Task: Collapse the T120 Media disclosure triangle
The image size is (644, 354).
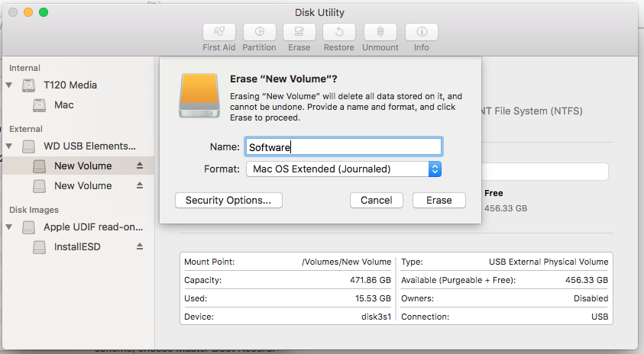Action: [9, 85]
